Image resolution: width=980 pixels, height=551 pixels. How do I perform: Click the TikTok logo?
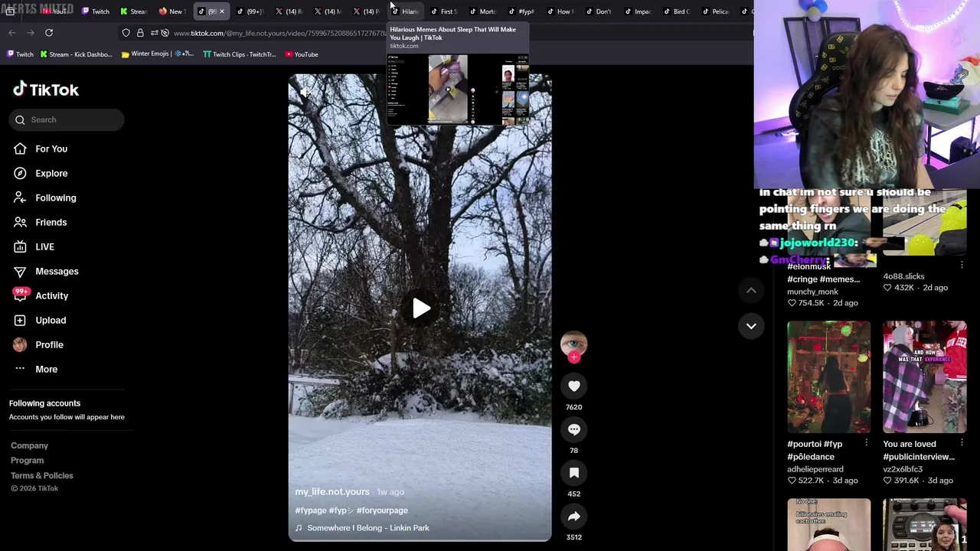tap(46, 90)
